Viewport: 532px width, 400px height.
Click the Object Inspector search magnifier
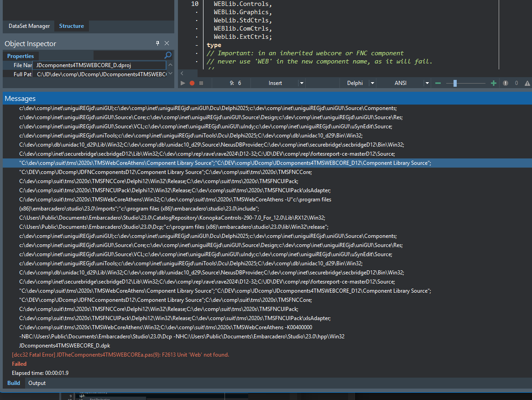tap(168, 55)
